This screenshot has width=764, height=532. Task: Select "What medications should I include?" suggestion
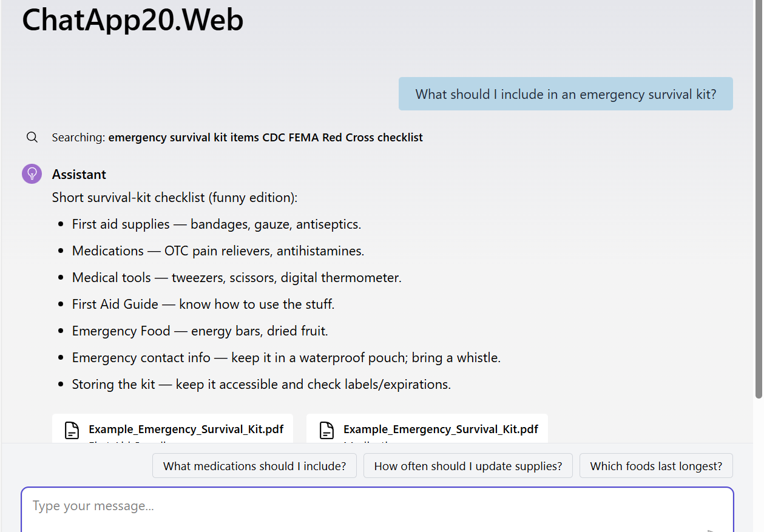[x=254, y=466]
